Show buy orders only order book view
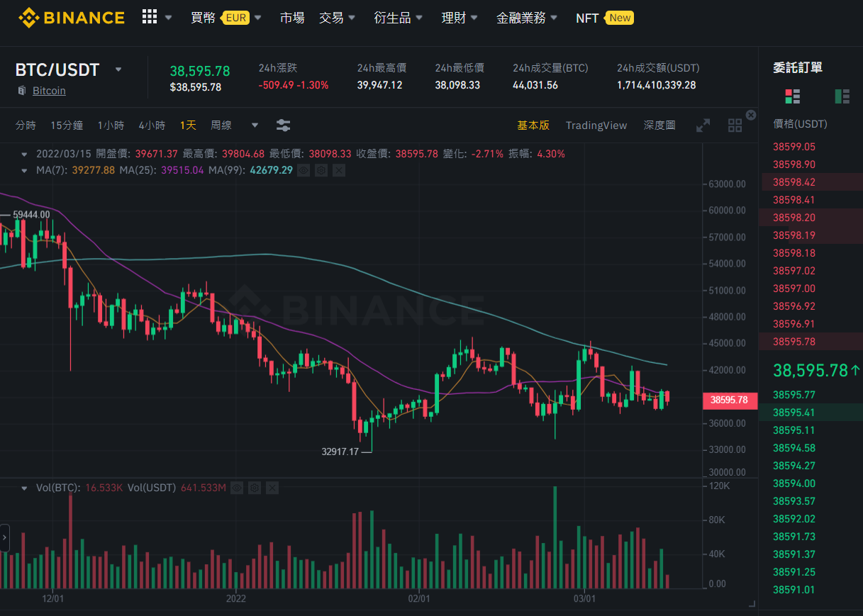Image resolution: width=863 pixels, height=616 pixels. [842, 96]
